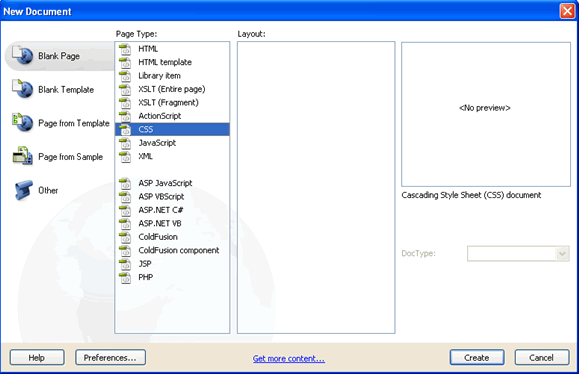The width and height of the screenshot is (579, 374).
Task: Open Page from Template category icon
Action: point(23,122)
